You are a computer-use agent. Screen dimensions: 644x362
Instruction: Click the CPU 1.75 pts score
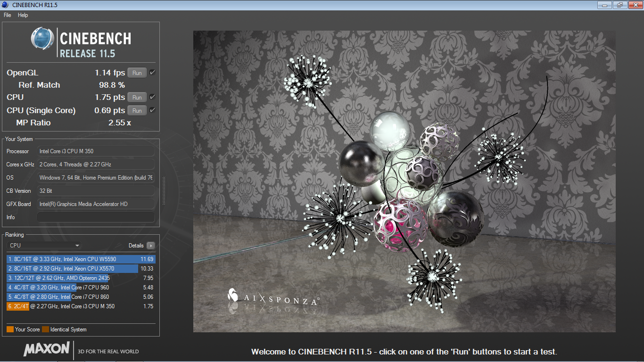110,98
